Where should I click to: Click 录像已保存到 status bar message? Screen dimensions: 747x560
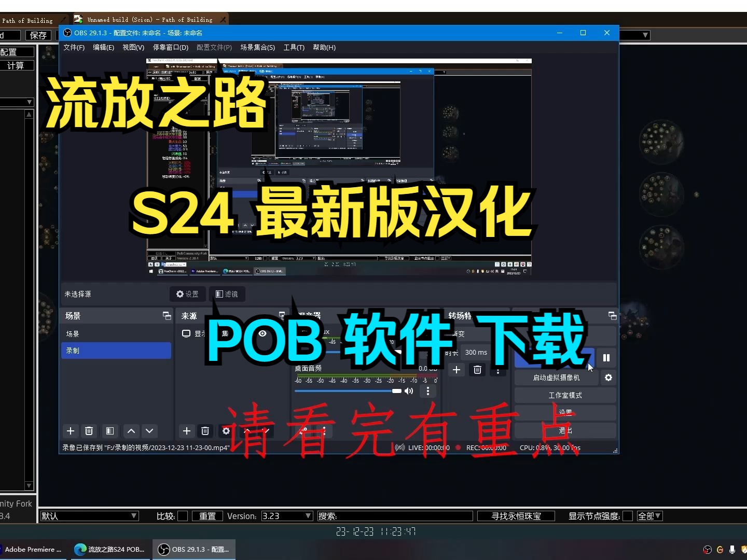[146, 447]
